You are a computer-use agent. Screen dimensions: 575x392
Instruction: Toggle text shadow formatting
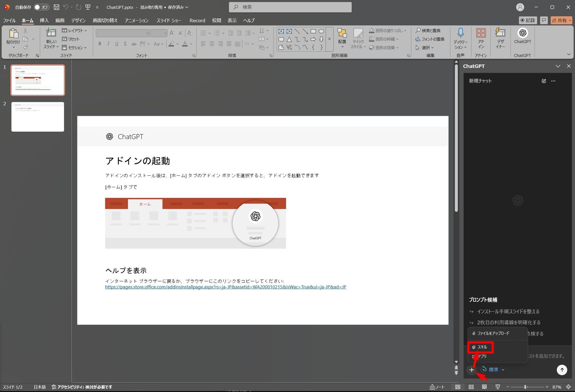point(125,44)
